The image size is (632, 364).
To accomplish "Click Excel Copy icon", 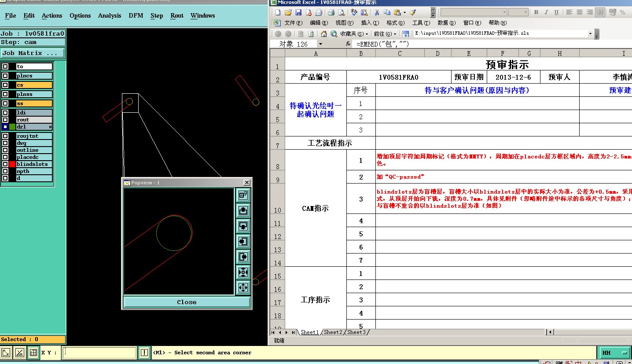I will [387, 12].
